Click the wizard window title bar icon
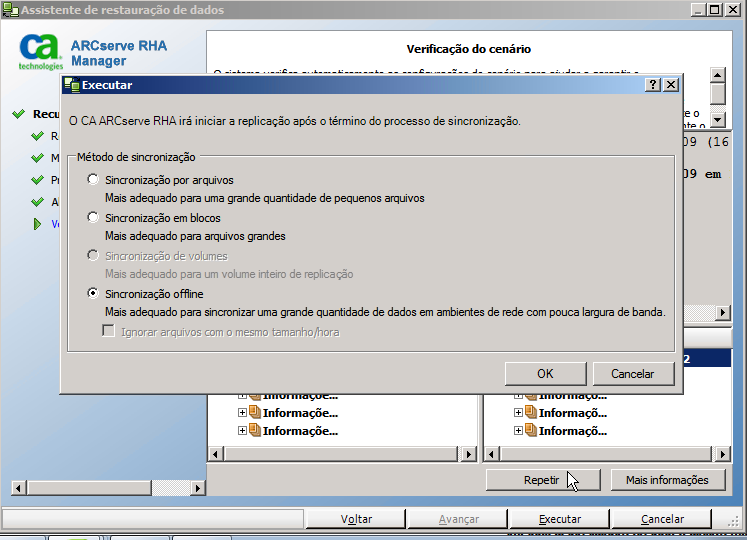The width and height of the screenshot is (747, 540). point(10,10)
